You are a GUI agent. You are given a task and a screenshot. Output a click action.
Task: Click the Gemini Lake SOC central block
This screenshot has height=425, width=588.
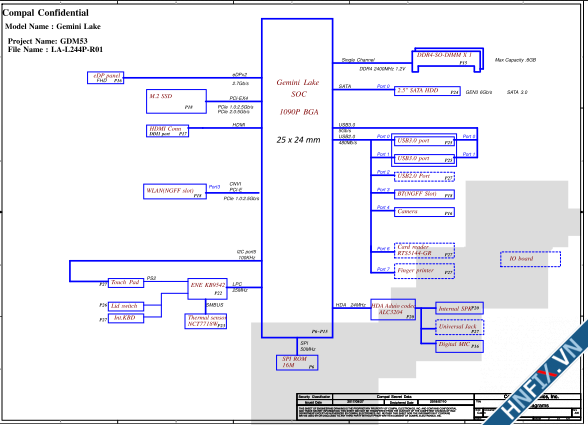tap(297, 178)
